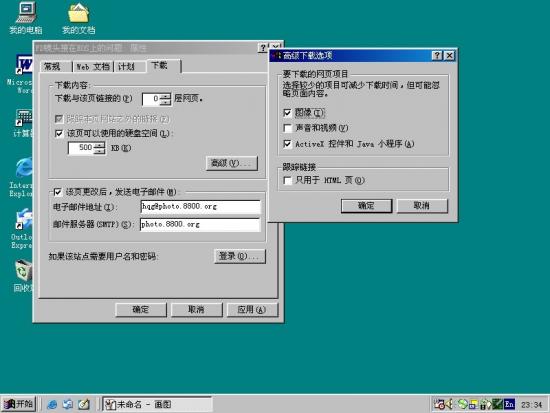Click the help ? button of properties dialog
This screenshot has height=413, width=550.
(263, 48)
